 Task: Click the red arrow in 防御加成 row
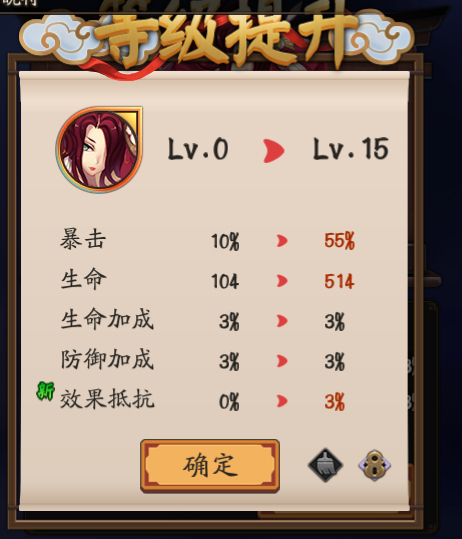pyautogui.click(x=282, y=361)
